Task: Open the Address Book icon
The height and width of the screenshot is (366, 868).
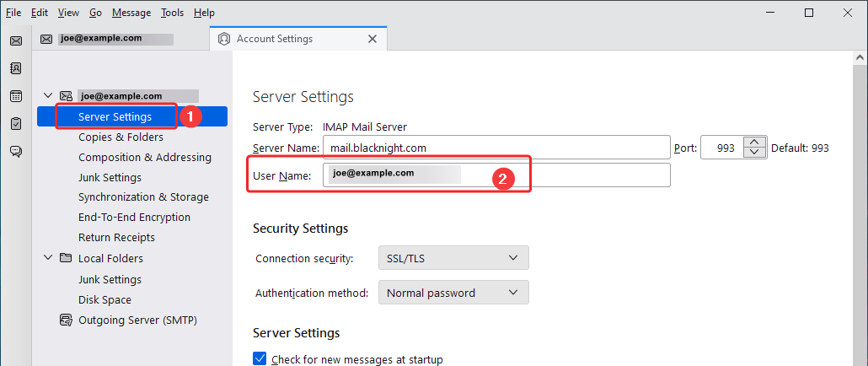Action: (15, 68)
